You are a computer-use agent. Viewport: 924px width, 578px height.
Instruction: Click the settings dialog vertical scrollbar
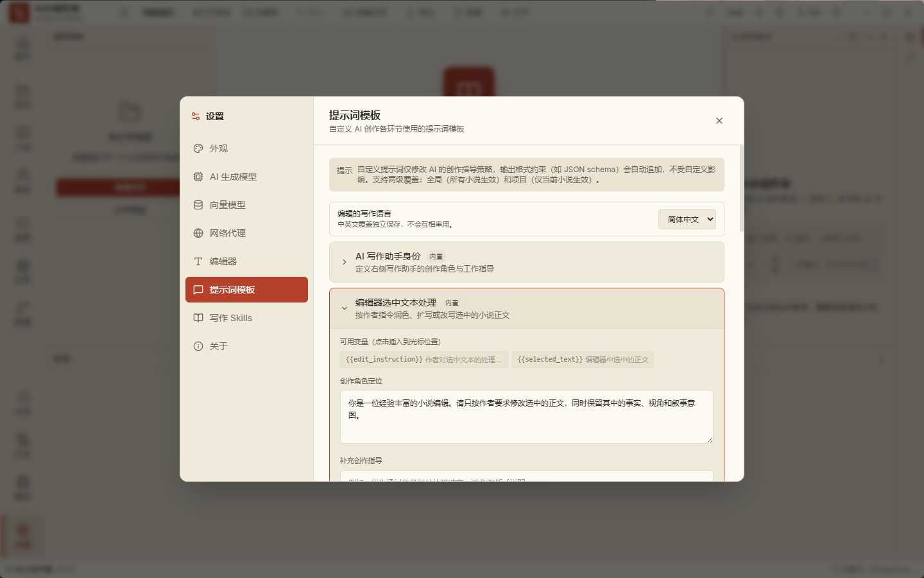tap(742, 189)
